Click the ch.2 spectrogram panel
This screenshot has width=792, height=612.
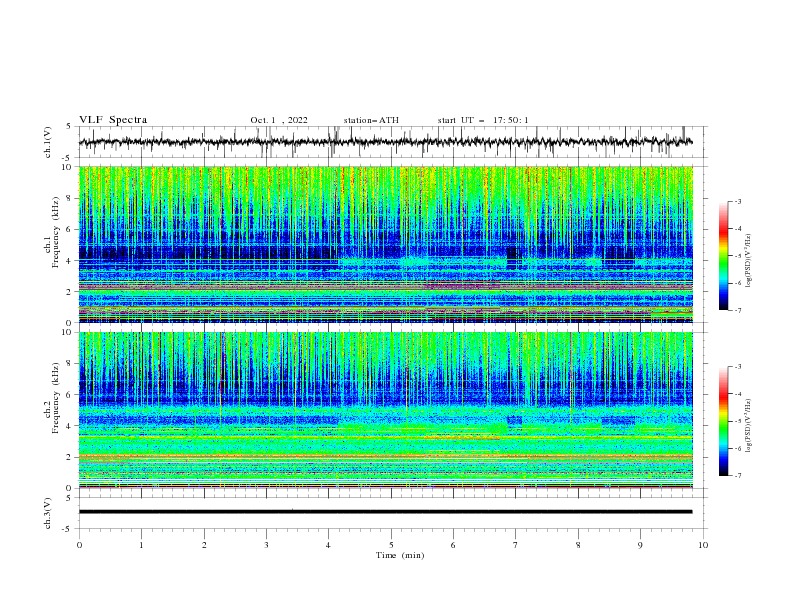coord(385,410)
